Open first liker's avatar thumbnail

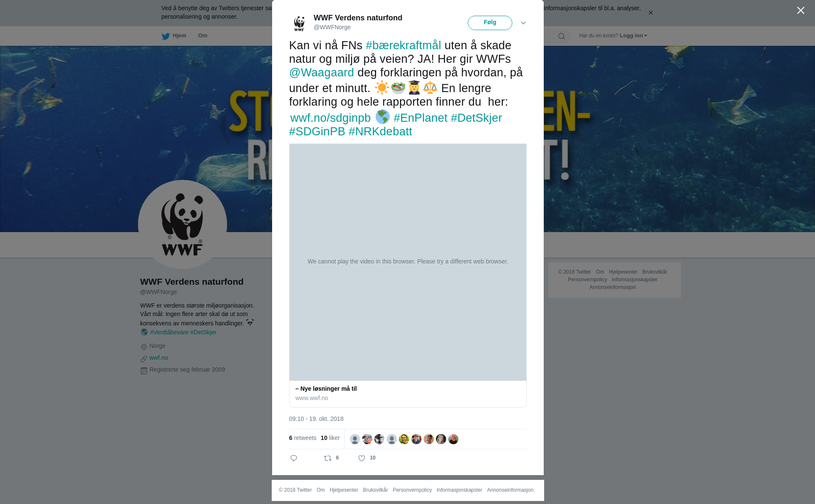(x=355, y=439)
